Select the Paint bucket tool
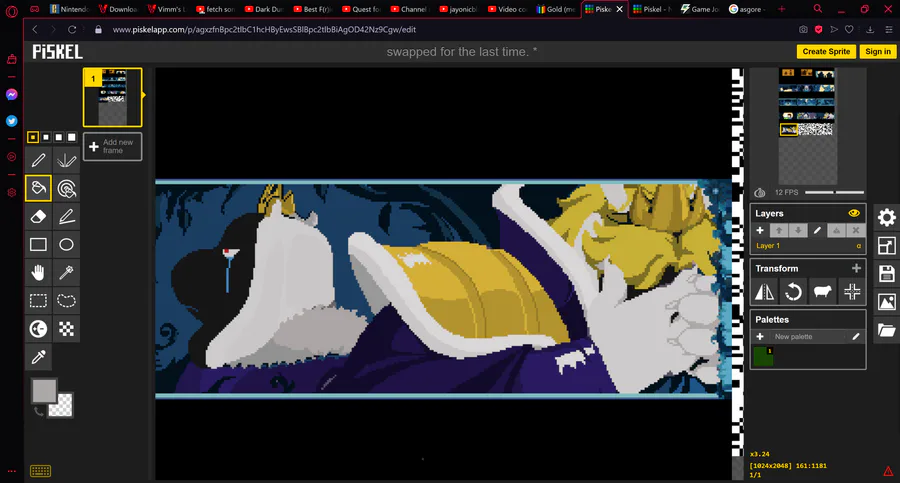 38,188
